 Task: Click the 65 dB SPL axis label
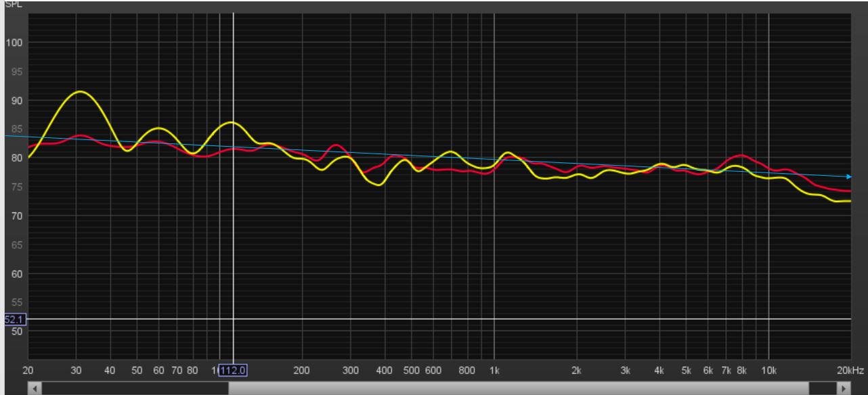click(x=16, y=245)
